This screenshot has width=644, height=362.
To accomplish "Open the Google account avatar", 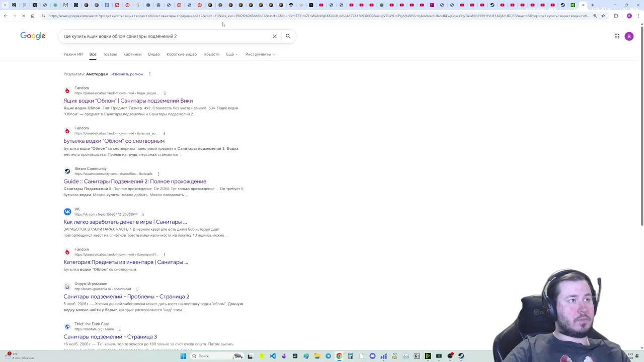I will click(x=629, y=36).
